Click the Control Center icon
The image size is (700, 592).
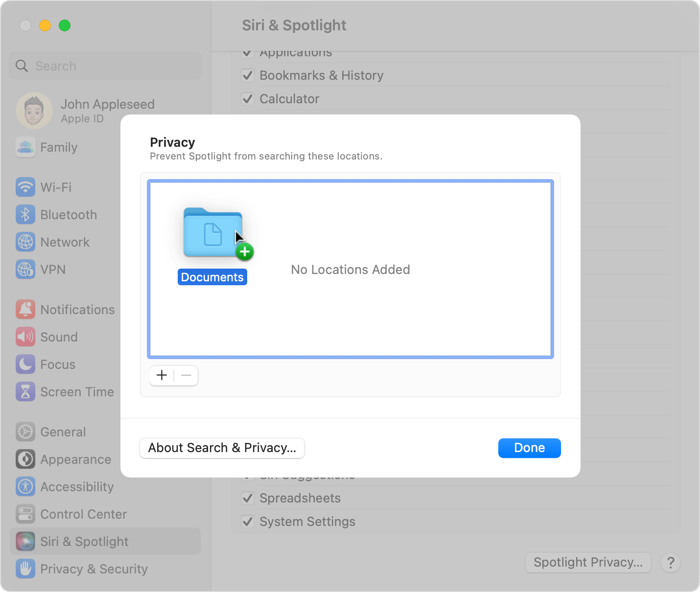tap(25, 514)
